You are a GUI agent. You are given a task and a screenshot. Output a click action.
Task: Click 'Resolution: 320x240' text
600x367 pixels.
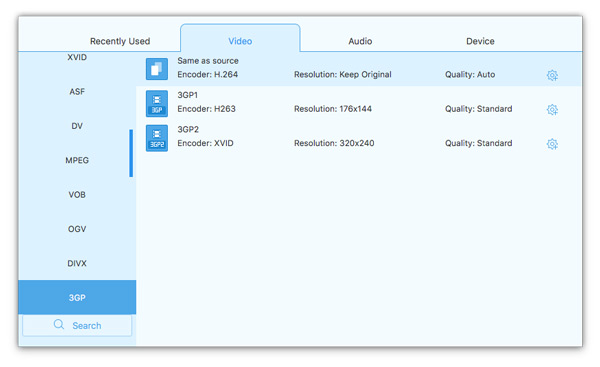(334, 143)
